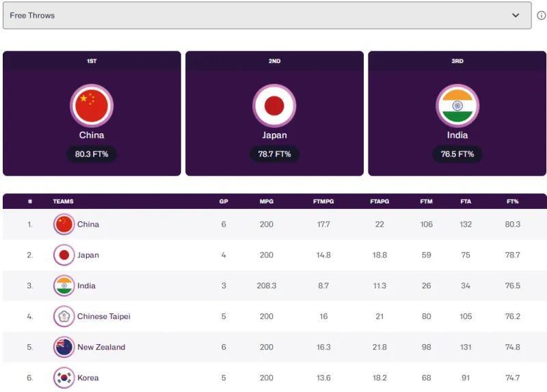Sort table by FT% column header
Screen dimensions: 547x392
click(x=512, y=201)
